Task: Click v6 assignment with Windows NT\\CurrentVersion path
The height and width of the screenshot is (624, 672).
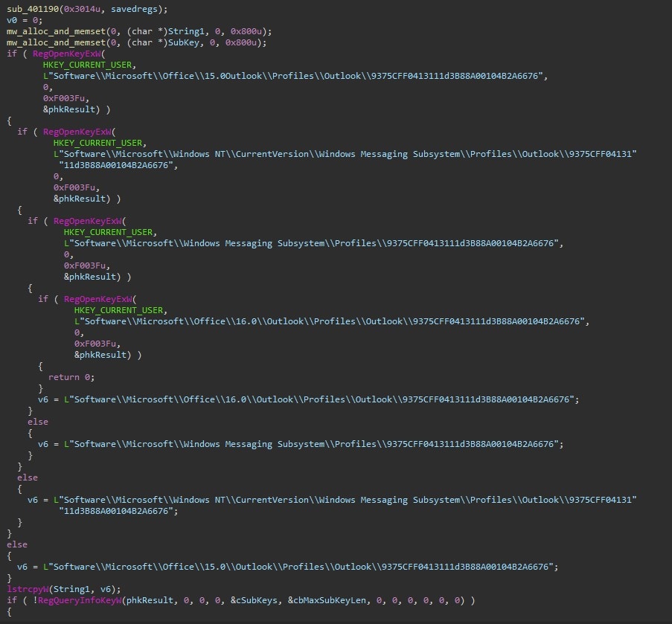Action: (x=332, y=505)
